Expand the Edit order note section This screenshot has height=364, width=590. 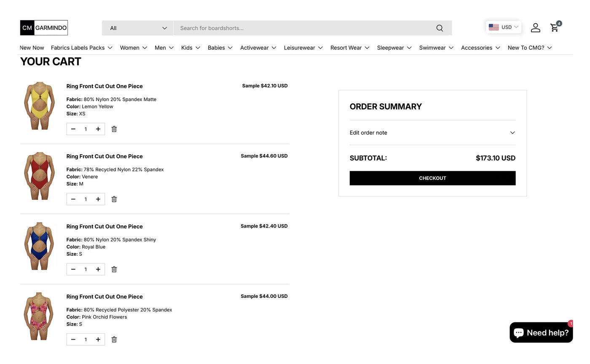[432, 133]
